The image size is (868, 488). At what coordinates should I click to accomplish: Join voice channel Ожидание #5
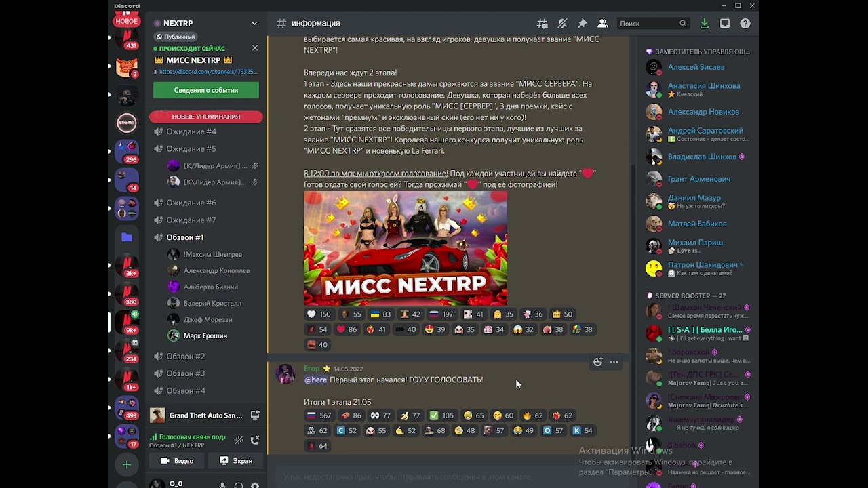pyautogui.click(x=206, y=148)
